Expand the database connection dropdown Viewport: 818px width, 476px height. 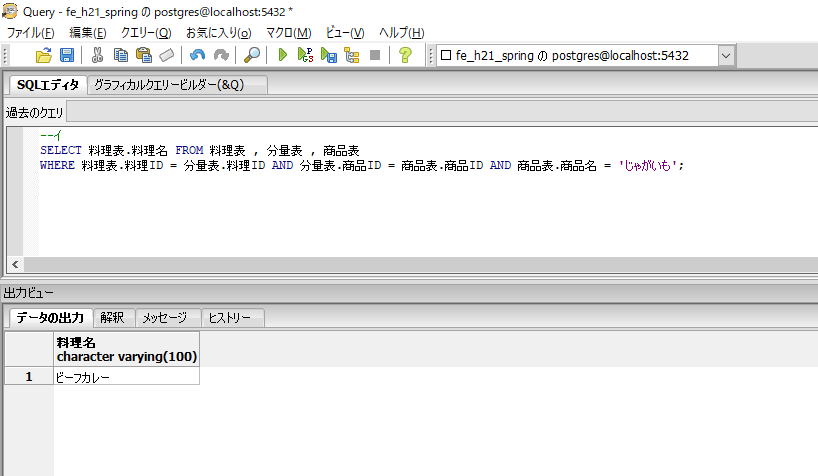coord(725,56)
